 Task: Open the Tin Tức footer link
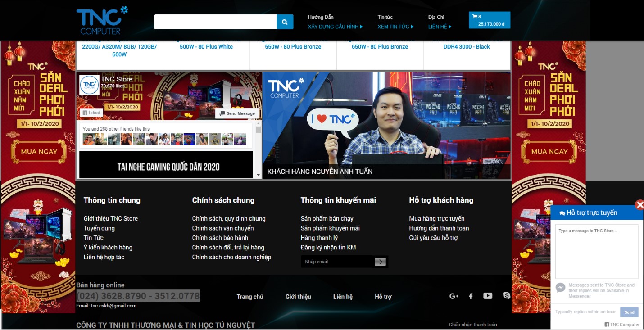pos(93,238)
